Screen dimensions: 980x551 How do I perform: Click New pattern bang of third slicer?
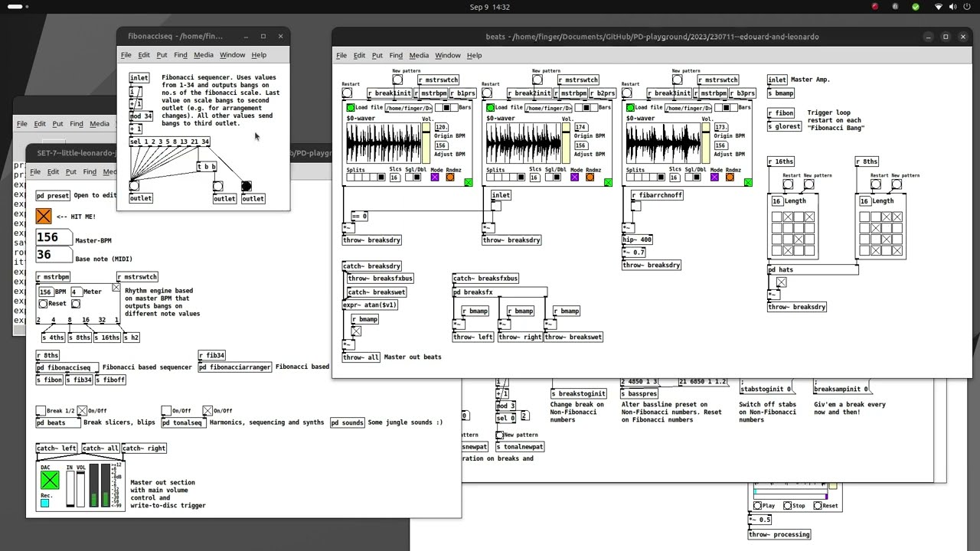click(x=677, y=80)
